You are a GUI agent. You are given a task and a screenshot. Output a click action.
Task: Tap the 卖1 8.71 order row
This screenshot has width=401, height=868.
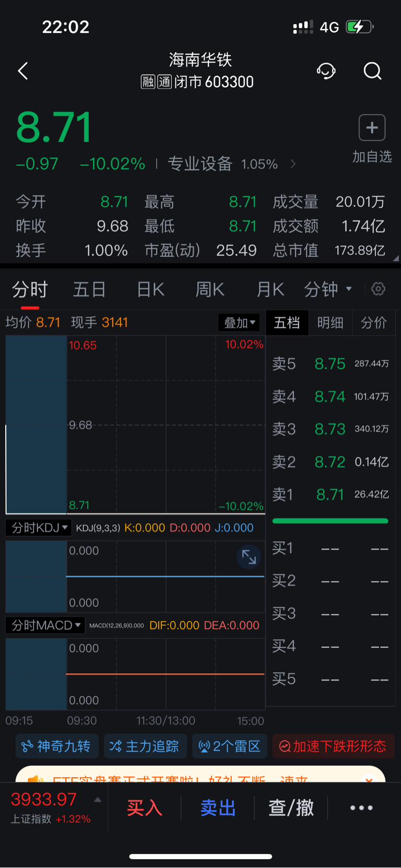(x=331, y=494)
